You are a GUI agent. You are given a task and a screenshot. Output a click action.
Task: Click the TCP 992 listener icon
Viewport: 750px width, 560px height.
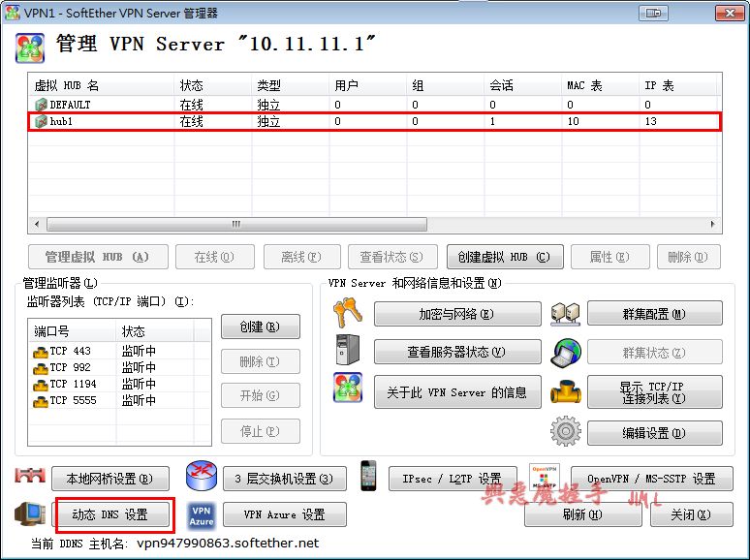[41, 369]
